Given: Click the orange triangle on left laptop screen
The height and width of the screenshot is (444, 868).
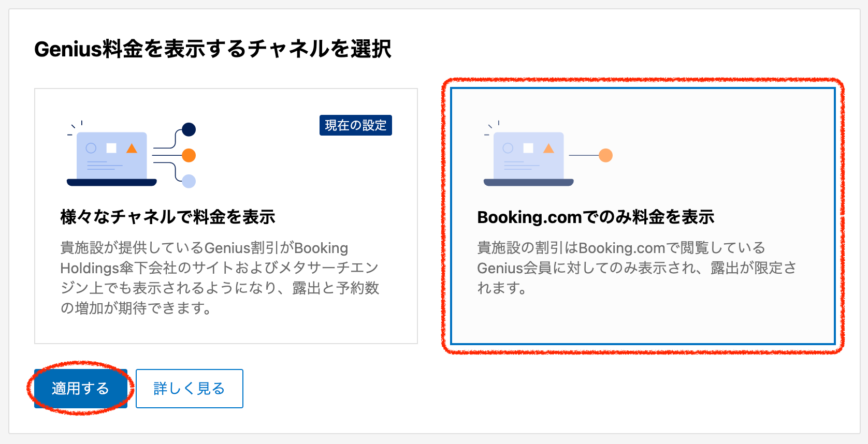Looking at the screenshot, I should point(132,149).
